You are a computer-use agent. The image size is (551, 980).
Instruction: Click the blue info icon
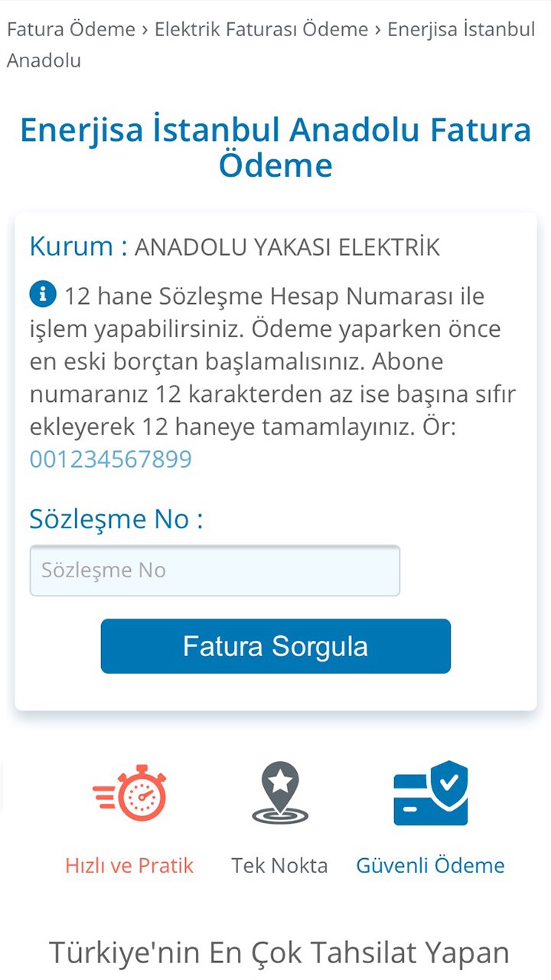pos(43,293)
